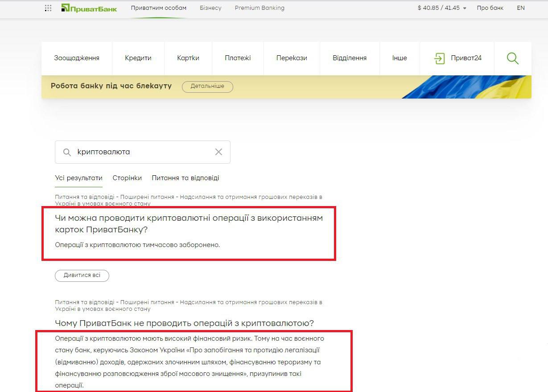548x392 pixels.
Task: Open the apps grid menu icon
Action: [48, 8]
